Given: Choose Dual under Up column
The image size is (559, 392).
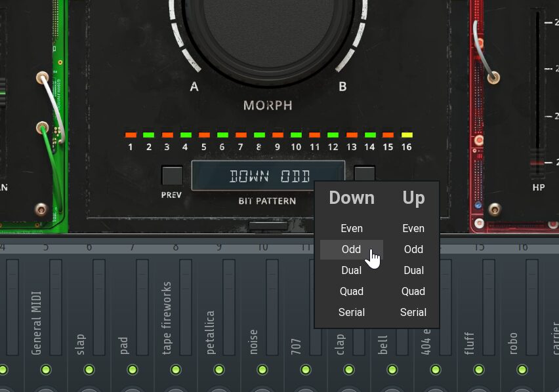Looking at the screenshot, I should (413, 270).
